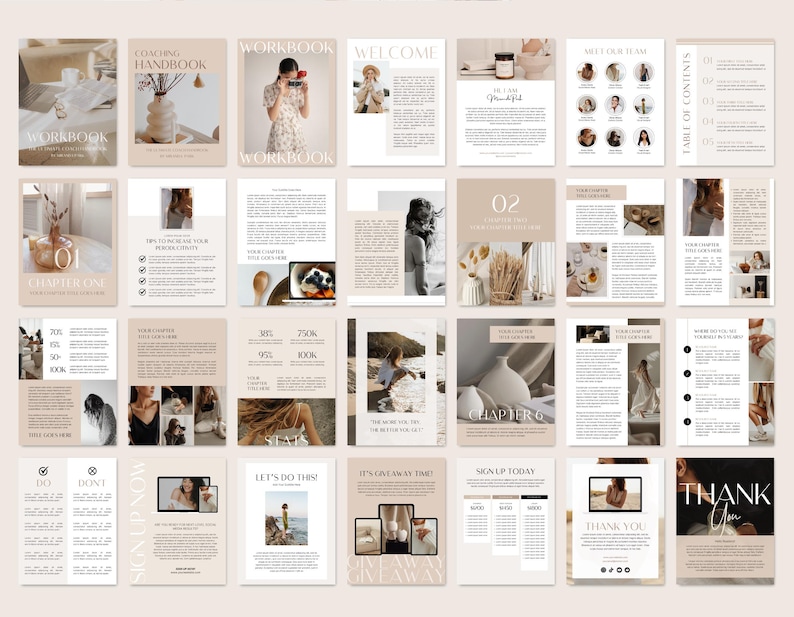Select the Welcome page
Screen dimensions: 794x617
click(x=396, y=102)
